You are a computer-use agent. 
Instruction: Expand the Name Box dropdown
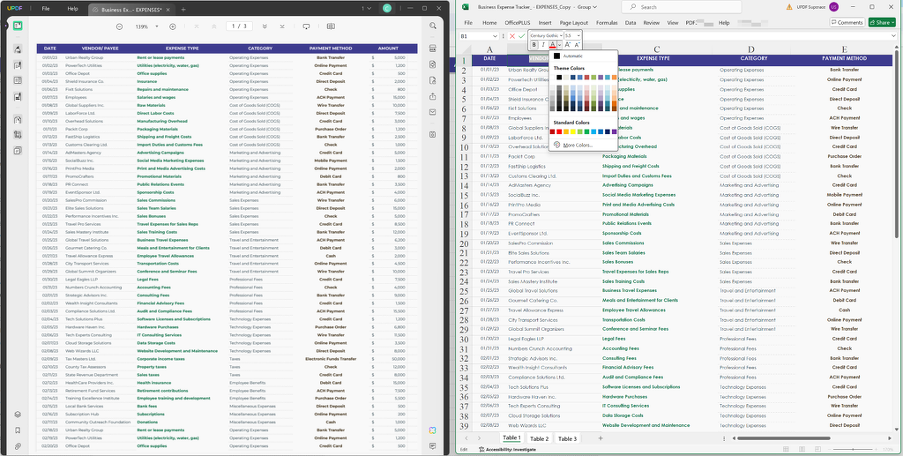click(x=494, y=36)
